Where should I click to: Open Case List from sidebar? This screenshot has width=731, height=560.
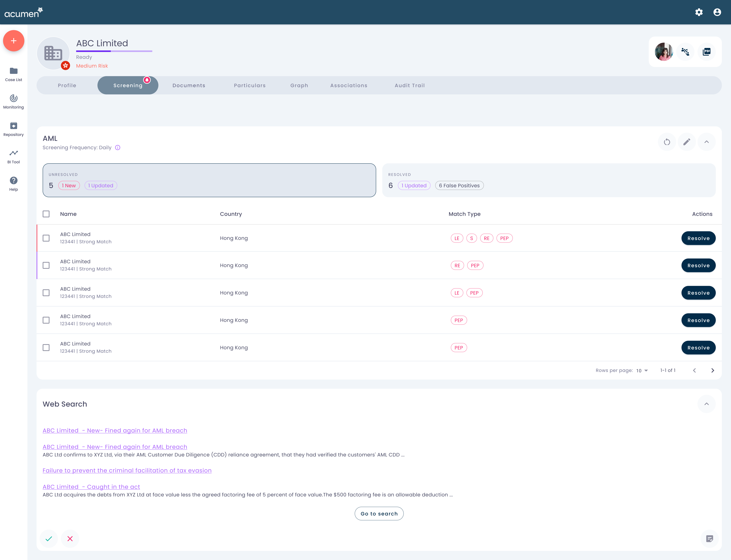(14, 74)
